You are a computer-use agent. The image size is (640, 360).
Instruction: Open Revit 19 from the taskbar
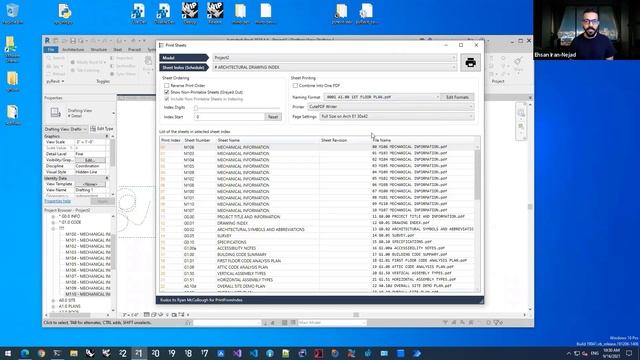click(x=172, y=353)
